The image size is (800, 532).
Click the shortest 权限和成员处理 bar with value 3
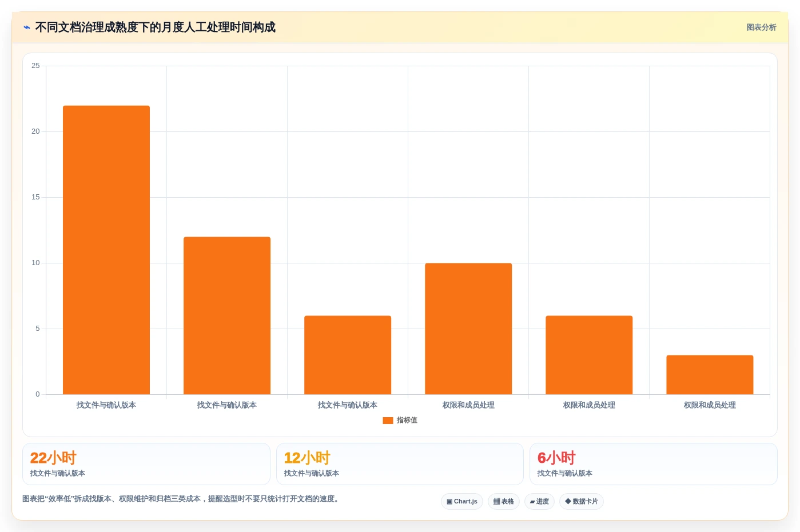710,375
